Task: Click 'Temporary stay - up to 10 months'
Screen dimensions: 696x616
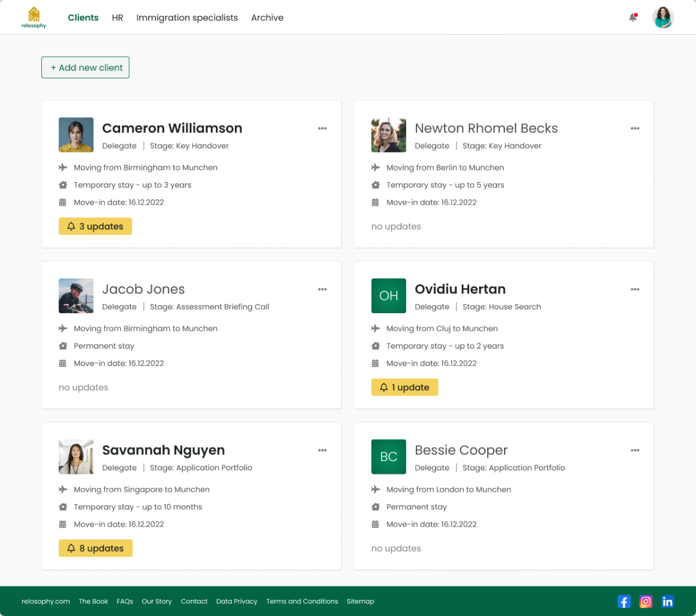Action: [x=138, y=507]
